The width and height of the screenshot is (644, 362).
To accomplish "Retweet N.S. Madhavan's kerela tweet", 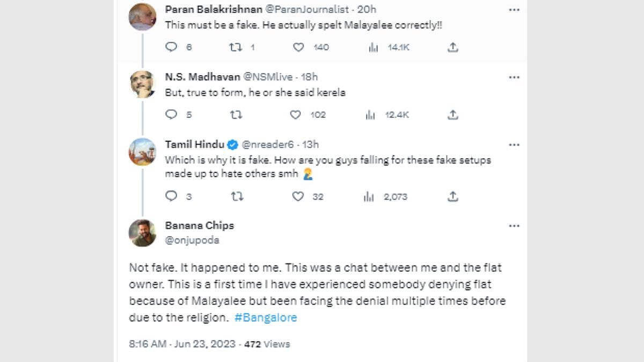I will [236, 115].
